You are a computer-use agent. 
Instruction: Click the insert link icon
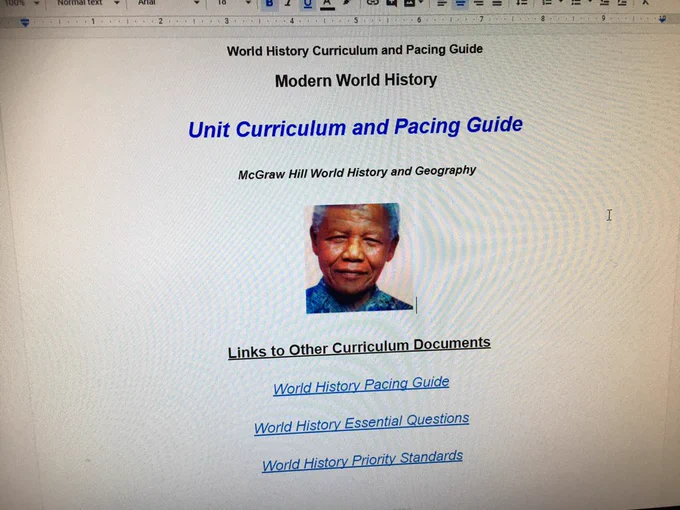[x=373, y=3]
